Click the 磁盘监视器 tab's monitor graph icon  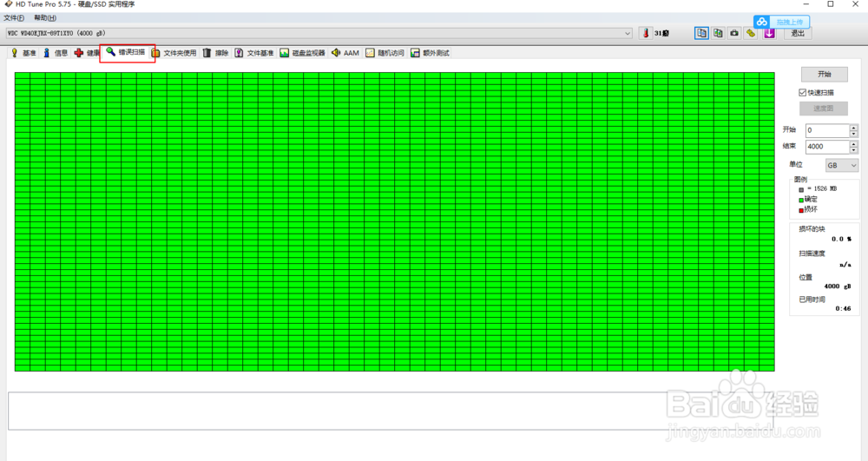click(x=284, y=53)
